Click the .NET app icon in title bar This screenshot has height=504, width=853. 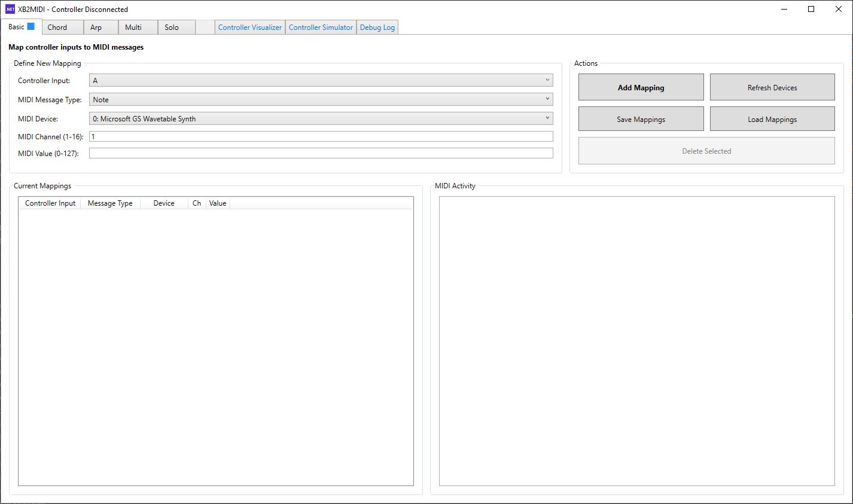[x=10, y=10]
